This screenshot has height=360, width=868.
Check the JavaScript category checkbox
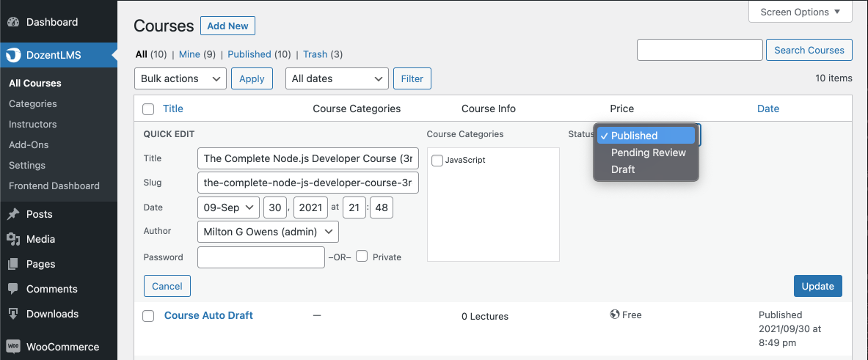pyautogui.click(x=437, y=161)
